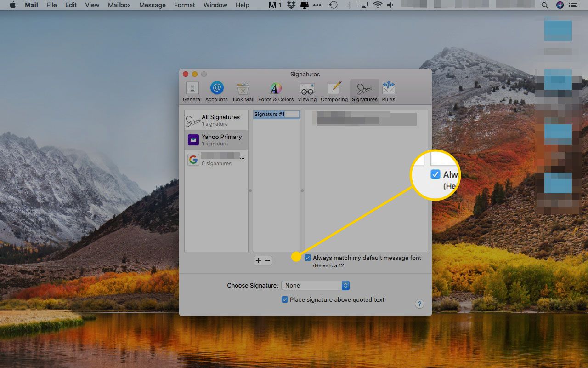Open Fonts & Colors preferences
Image resolution: width=588 pixels, height=368 pixels.
[x=276, y=92]
